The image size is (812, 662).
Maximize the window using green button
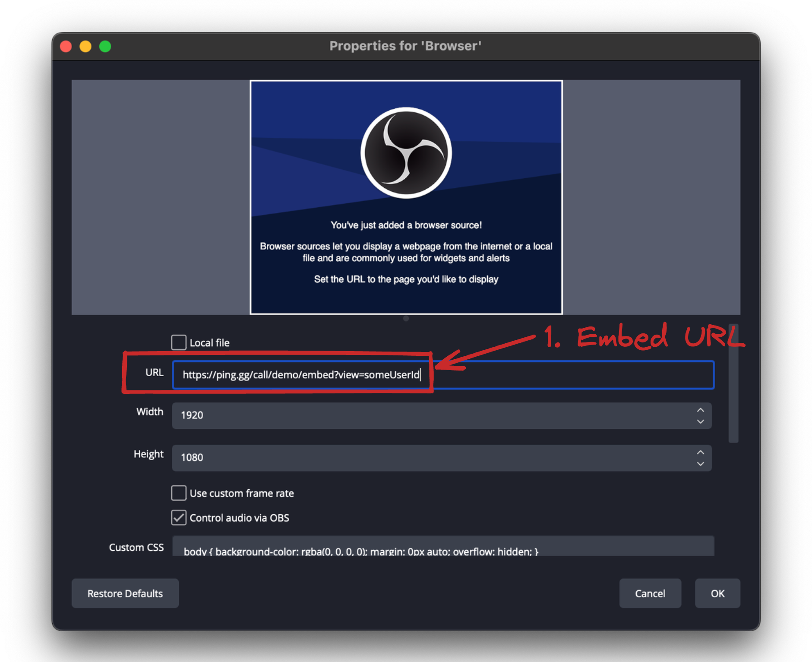tap(105, 46)
